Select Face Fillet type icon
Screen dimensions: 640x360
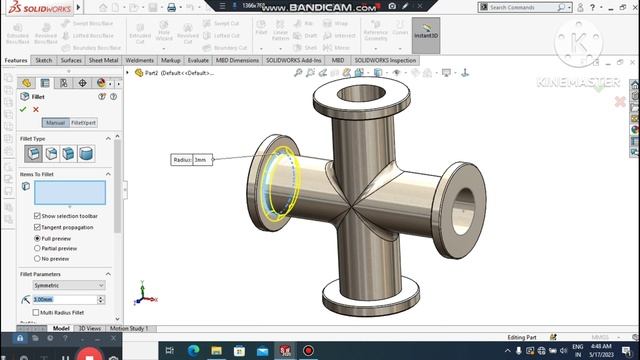tap(69, 154)
